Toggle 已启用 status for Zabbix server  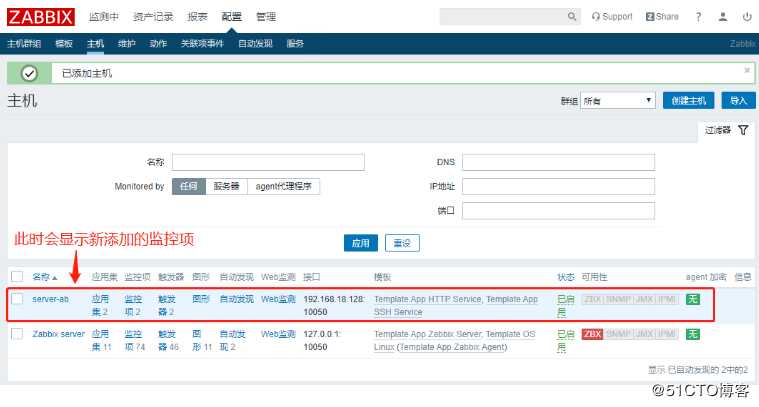(x=565, y=341)
